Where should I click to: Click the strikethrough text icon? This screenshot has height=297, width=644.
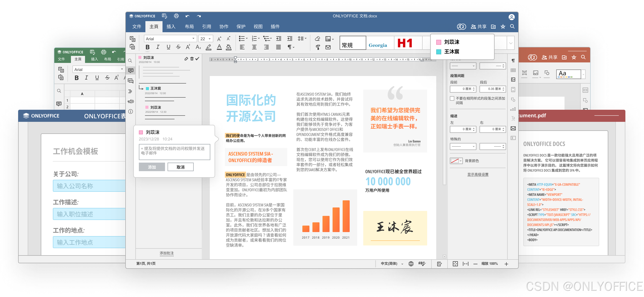pos(178,47)
